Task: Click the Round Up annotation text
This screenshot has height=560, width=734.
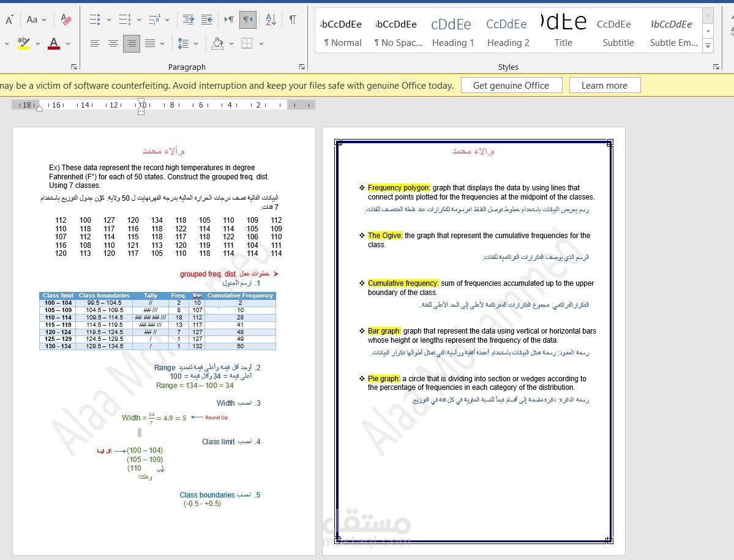Action: [216, 417]
